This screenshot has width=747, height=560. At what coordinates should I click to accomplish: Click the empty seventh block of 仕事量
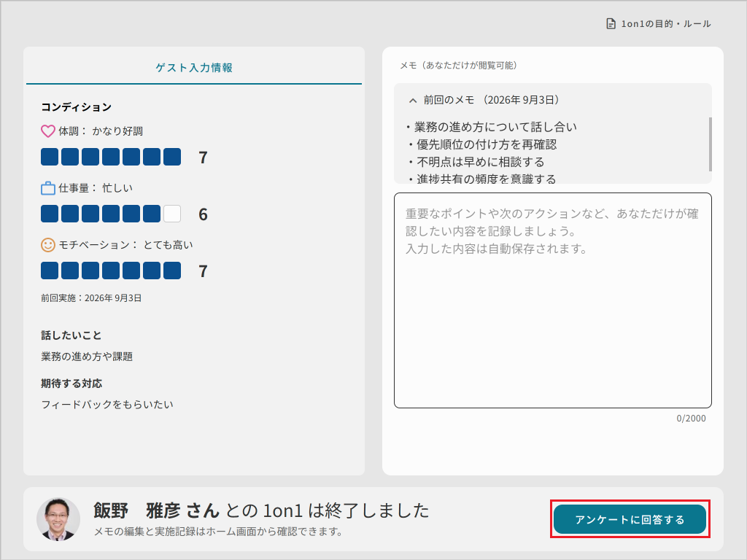point(172,214)
